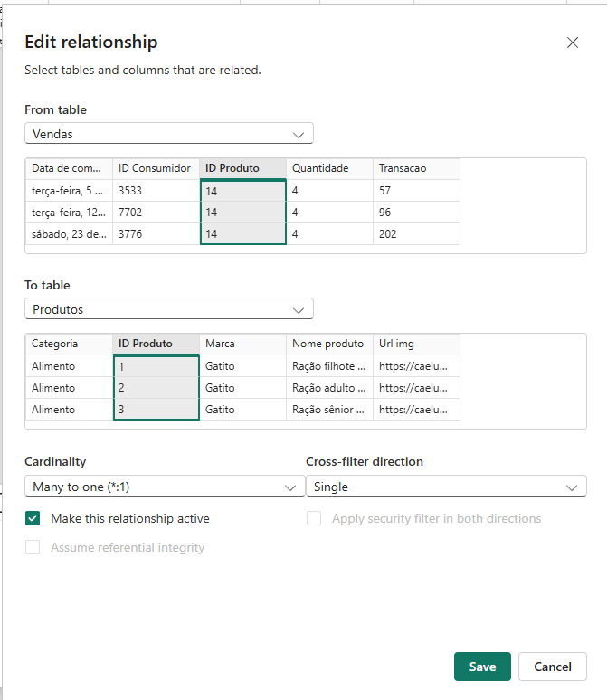The image size is (607, 700).
Task: Click the cell with value 3533
Action: [x=156, y=191]
